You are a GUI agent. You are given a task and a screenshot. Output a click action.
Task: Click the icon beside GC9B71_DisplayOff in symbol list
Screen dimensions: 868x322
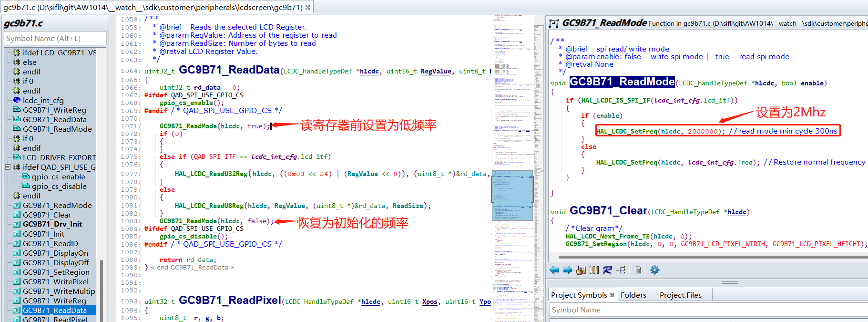click(17, 262)
